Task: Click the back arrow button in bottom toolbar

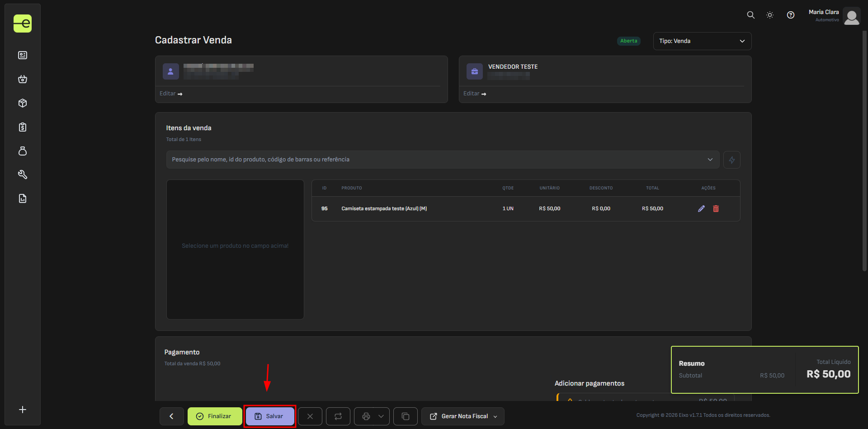Action: click(x=171, y=416)
